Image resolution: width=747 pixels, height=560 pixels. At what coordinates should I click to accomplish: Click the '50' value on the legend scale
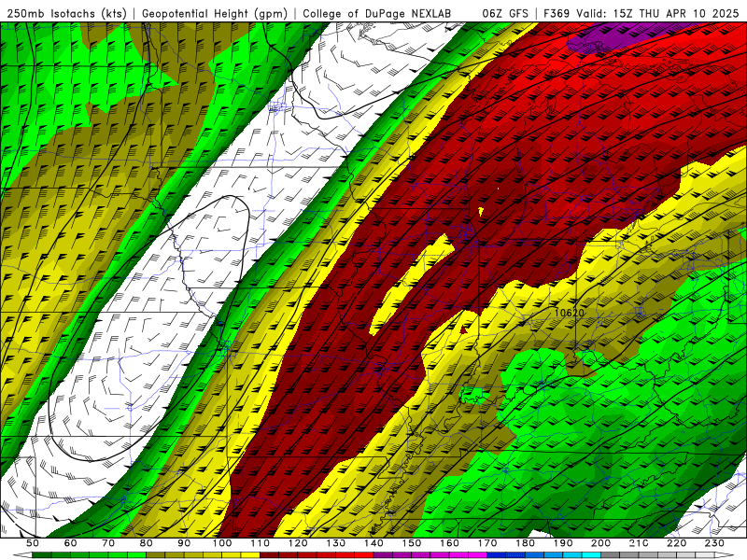pyautogui.click(x=33, y=543)
